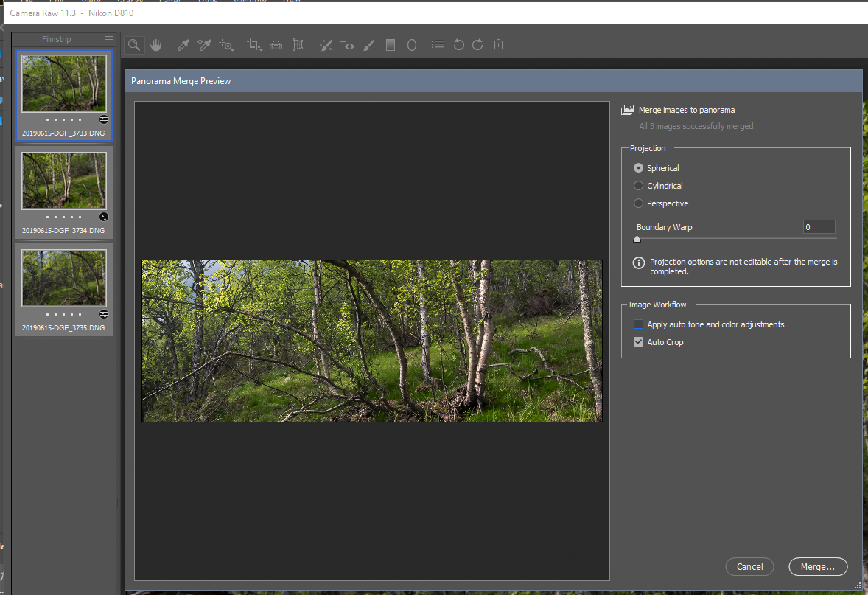This screenshot has width=868, height=595.
Task: Click the Merge... button
Action: coord(817,566)
